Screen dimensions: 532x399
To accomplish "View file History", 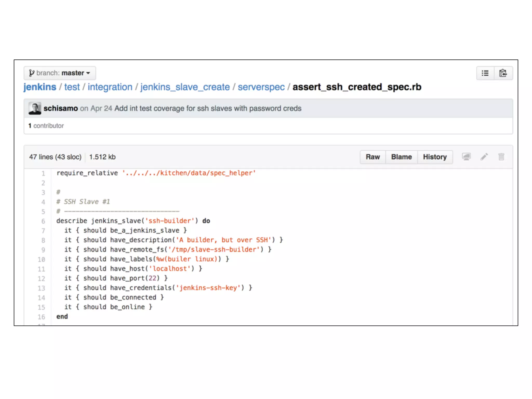I will [x=435, y=157].
